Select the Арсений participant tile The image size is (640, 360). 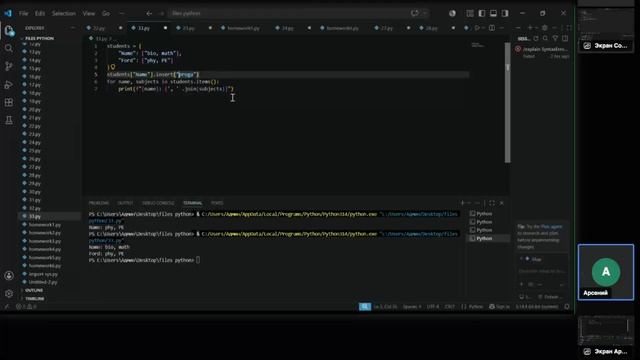pyautogui.click(x=606, y=272)
